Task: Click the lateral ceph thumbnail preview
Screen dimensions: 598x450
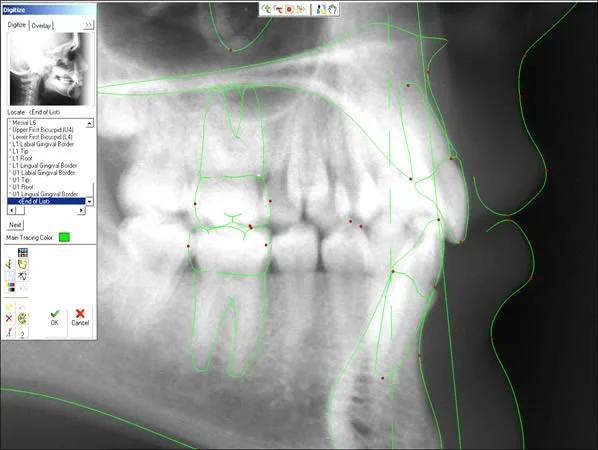Action: click(x=49, y=69)
